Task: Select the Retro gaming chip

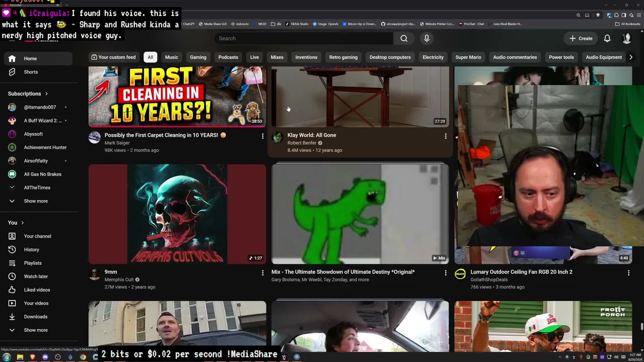Action: point(343,57)
